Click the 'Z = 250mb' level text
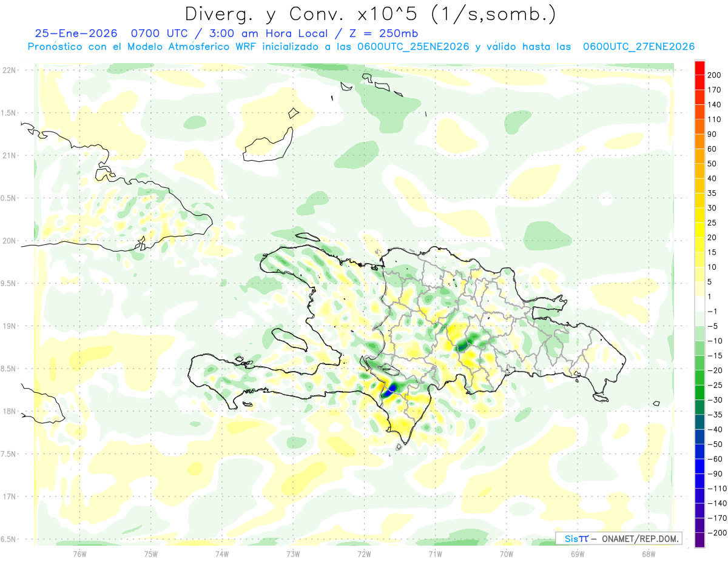The height and width of the screenshot is (562, 728). pyautogui.click(x=385, y=34)
